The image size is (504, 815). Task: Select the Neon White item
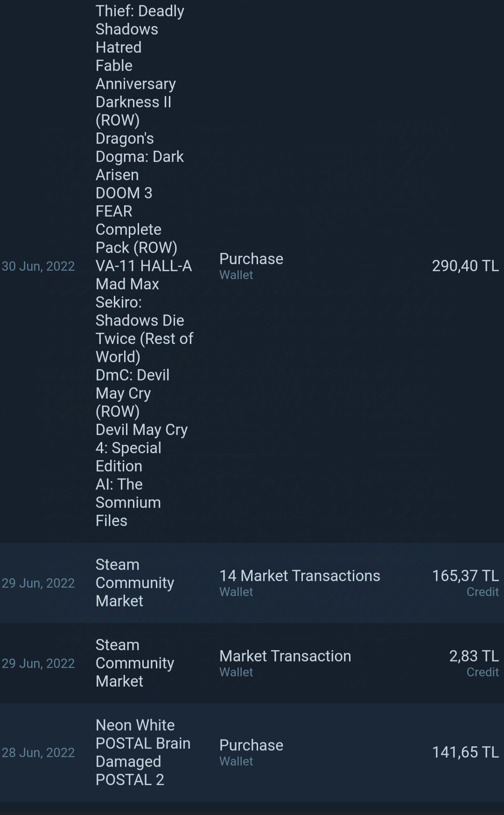pyautogui.click(x=135, y=725)
